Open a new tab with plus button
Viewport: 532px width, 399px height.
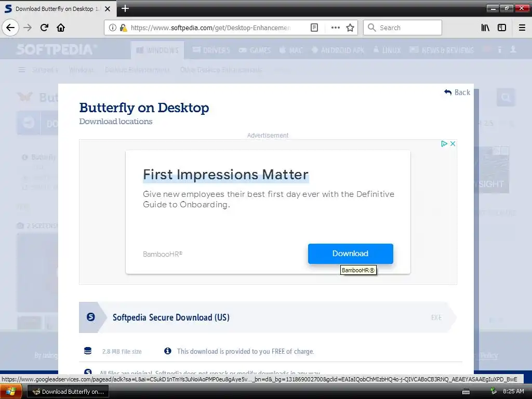[x=125, y=8]
